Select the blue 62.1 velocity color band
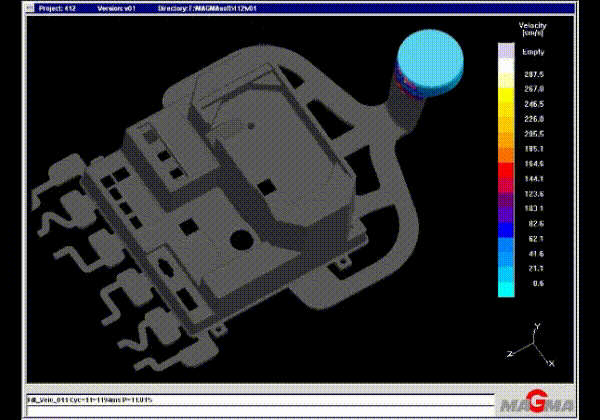Image resolution: width=600 pixels, height=420 pixels. point(506,239)
